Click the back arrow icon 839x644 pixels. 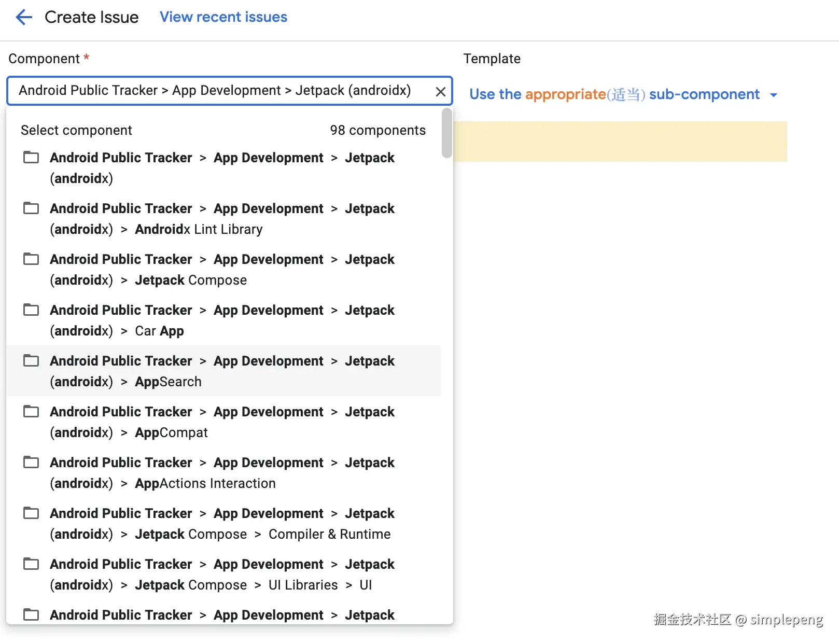(x=24, y=17)
